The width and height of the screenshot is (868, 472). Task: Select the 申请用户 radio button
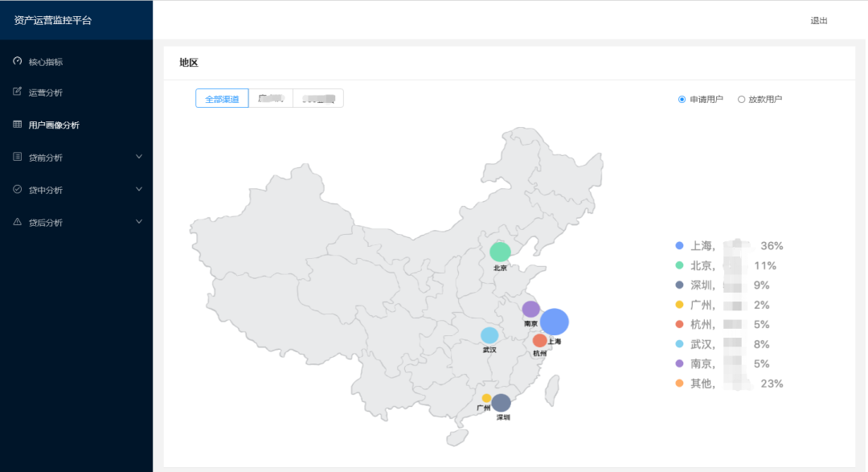pos(682,99)
